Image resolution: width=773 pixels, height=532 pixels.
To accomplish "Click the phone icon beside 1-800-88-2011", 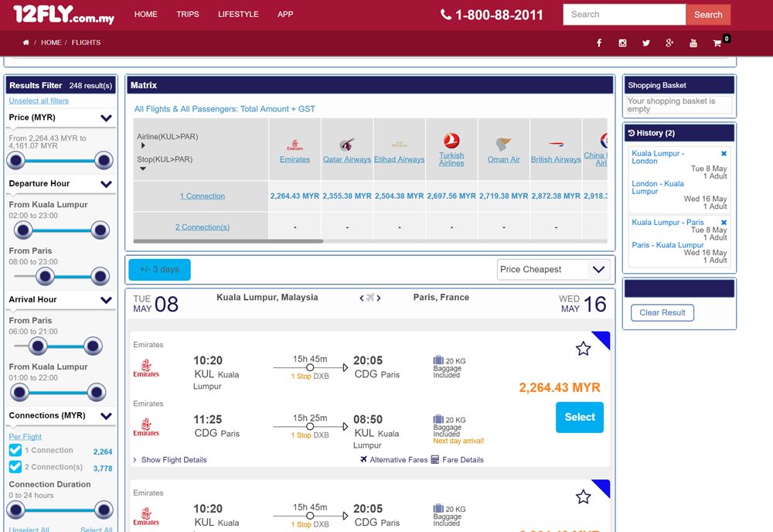I will pos(446,15).
